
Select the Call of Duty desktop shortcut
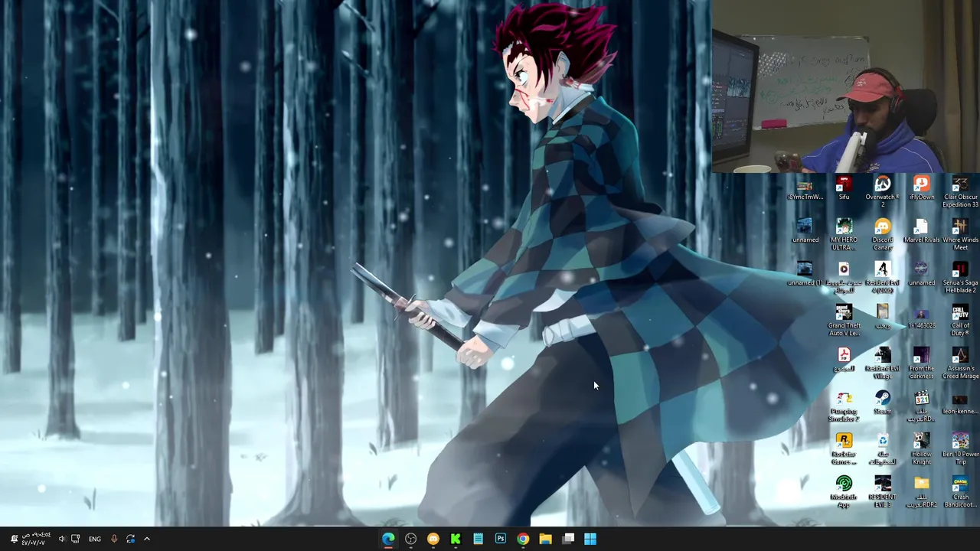pos(960,320)
